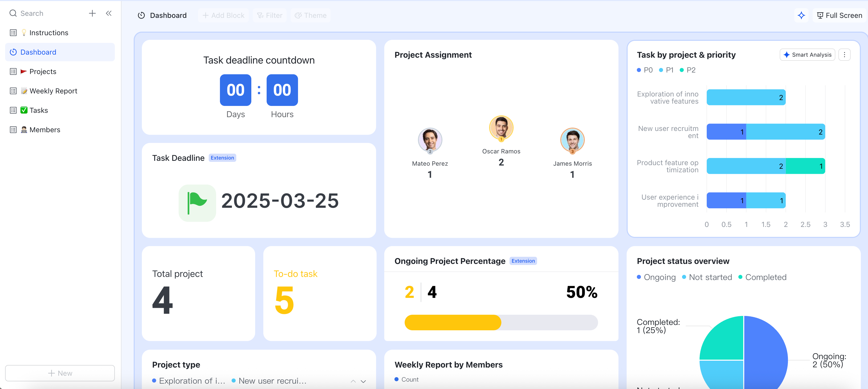Click the Hours countdown box
868x389 pixels.
point(282,90)
